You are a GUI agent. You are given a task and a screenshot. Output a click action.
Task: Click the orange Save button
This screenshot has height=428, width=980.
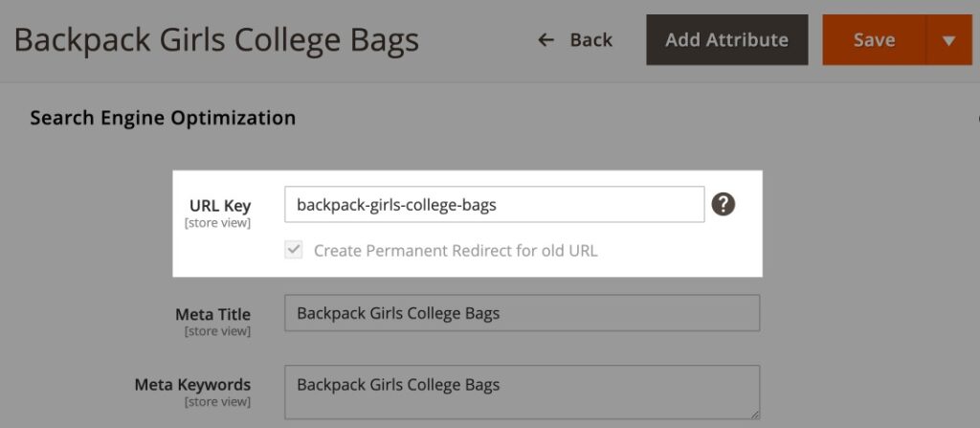[x=874, y=40]
